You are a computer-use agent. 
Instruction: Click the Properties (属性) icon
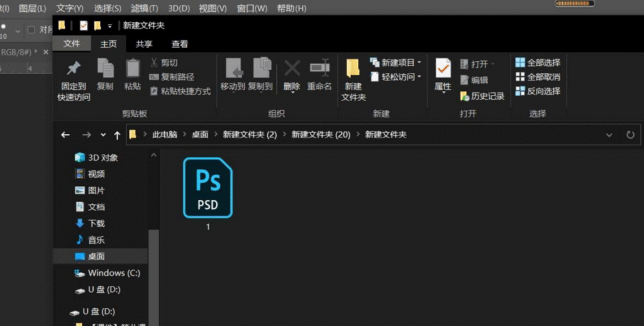443,68
